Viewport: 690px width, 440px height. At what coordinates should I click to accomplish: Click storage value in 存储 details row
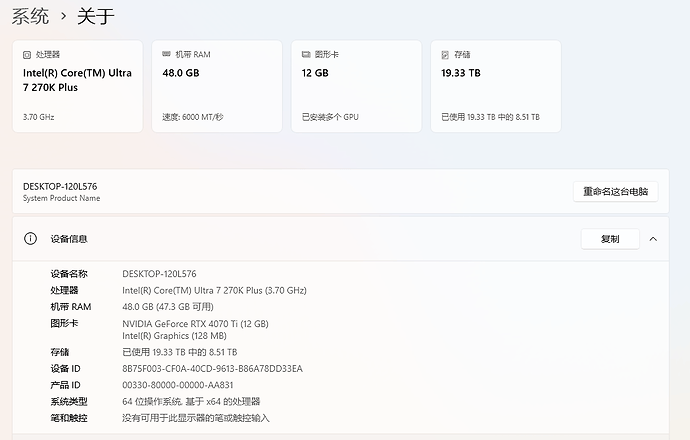click(x=180, y=352)
